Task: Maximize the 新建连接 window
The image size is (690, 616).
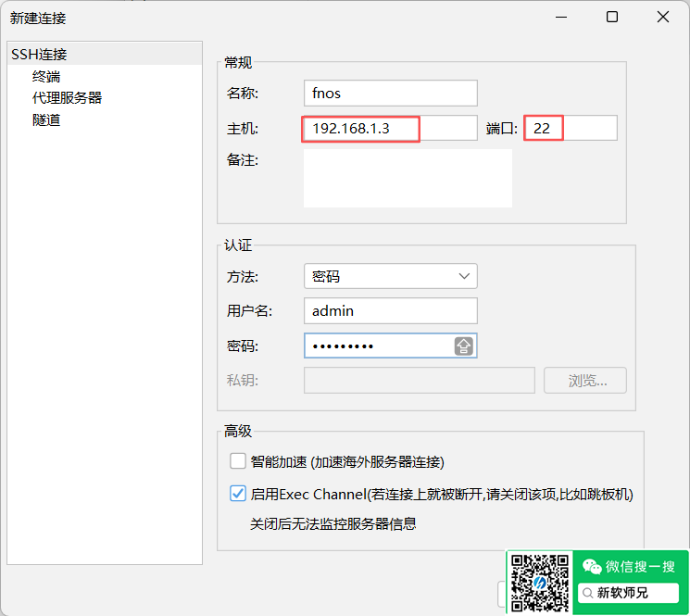Action: 612,17
